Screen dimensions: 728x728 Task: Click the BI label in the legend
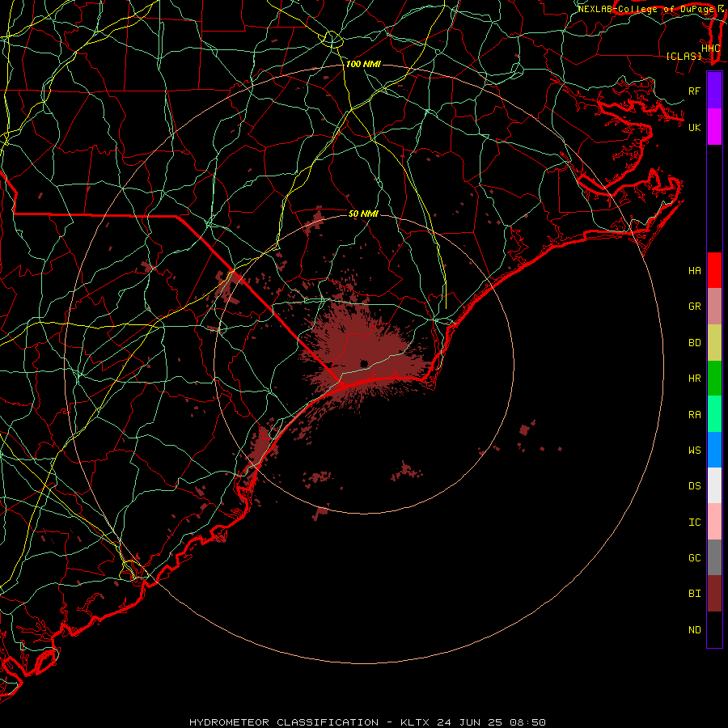point(695,594)
